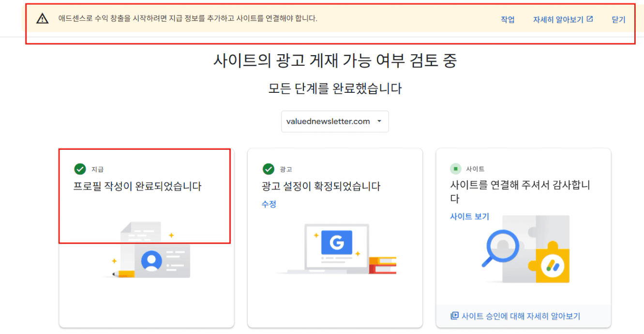Open 사이트 승인에 대해 자세히 알아보기 link
This screenshot has height=334, width=644.
[x=521, y=316]
